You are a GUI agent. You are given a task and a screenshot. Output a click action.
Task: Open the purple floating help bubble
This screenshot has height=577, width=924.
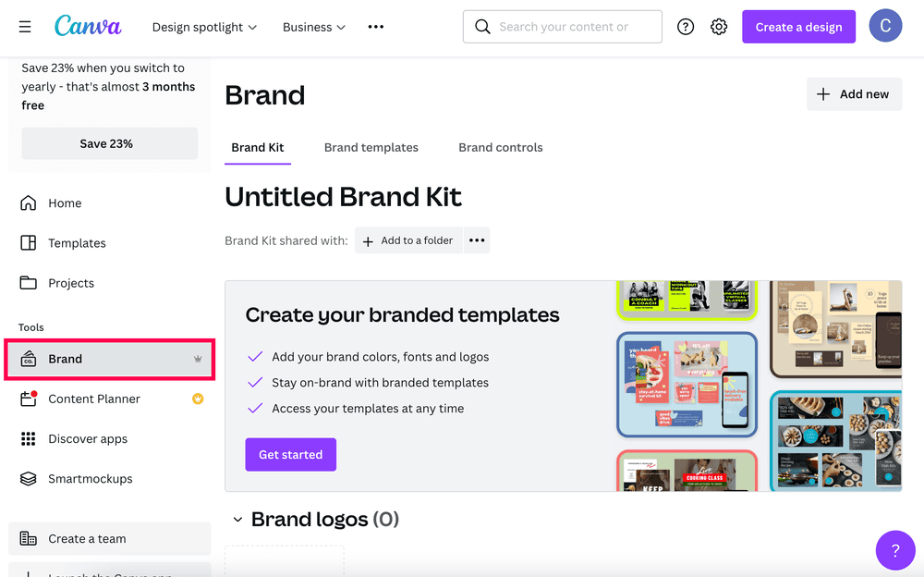click(x=894, y=551)
